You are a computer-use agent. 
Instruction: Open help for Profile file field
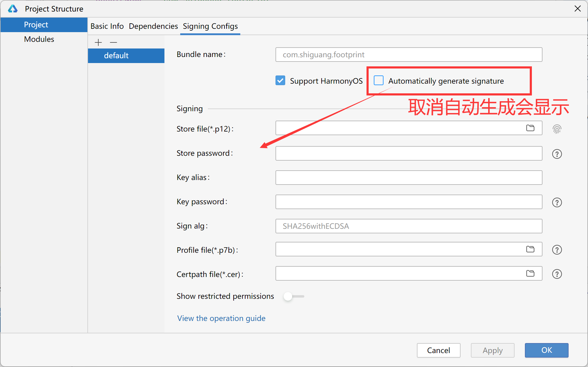click(557, 250)
